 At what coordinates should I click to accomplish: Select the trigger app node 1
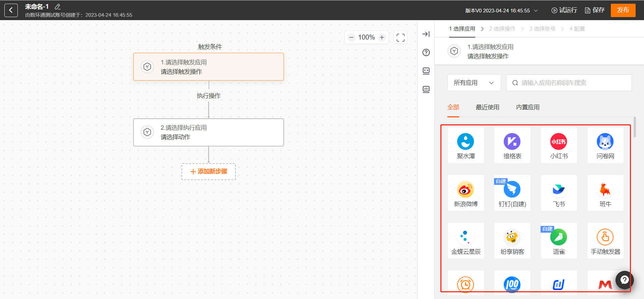(x=209, y=67)
